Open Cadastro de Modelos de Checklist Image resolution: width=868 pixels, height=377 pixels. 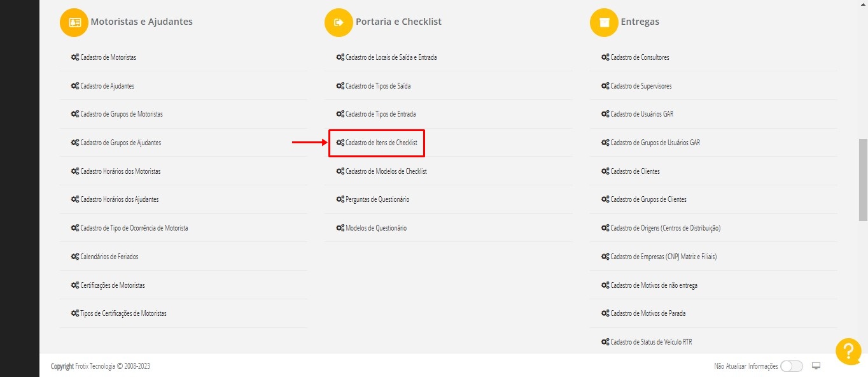tap(386, 171)
